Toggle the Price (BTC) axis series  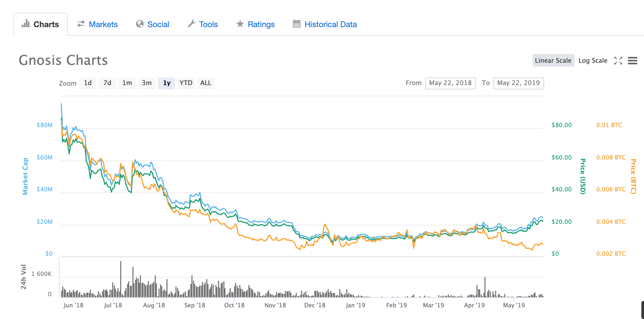pyautogui.click(x=634, y=176)
